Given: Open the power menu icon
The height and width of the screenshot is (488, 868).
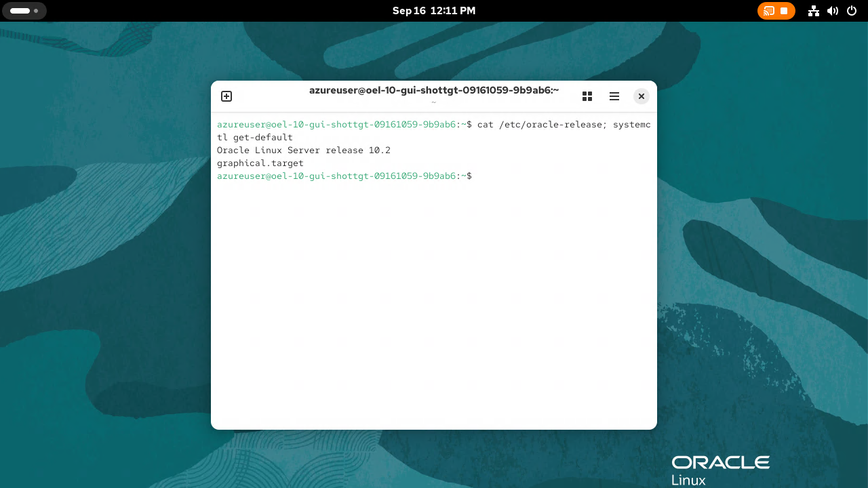Looking at the screenshot, I should point(852,11).
